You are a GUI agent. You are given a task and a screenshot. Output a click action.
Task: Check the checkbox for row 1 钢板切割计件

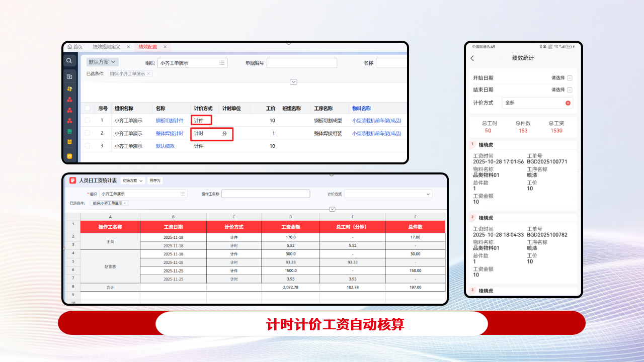[87, 120]
